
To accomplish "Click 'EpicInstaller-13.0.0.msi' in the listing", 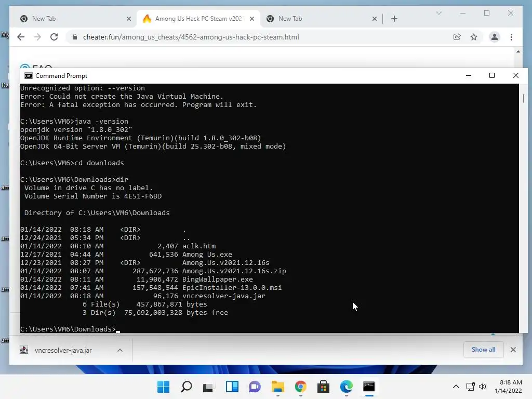I will [x=232, y=287].
